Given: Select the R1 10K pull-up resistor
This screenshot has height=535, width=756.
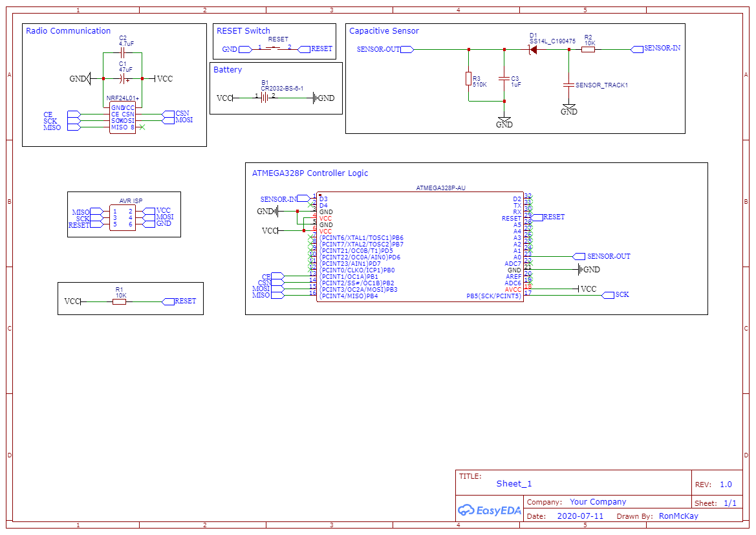Looking at the screenshot, I should (x=119, y=301).
